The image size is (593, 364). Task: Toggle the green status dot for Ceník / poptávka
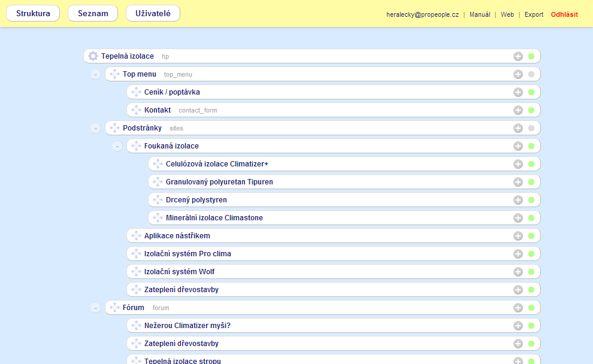(x=531, y=92)
